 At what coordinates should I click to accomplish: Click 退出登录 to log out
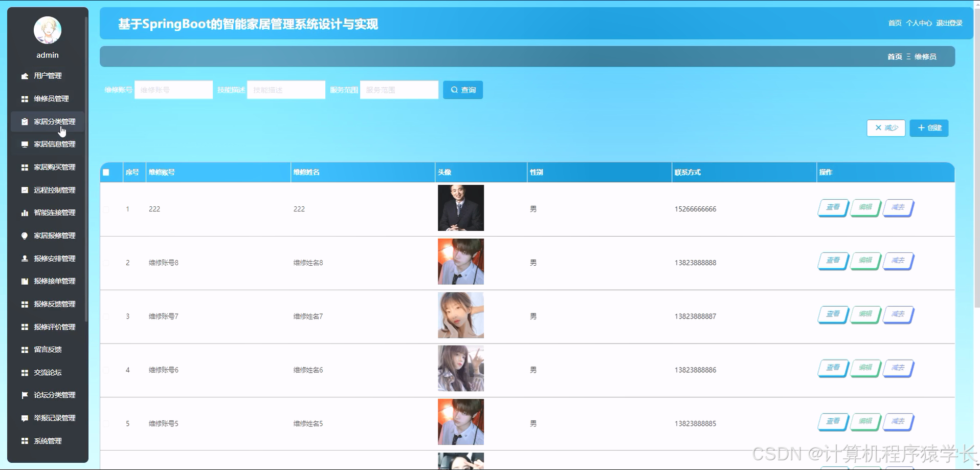tap(949, 23)
